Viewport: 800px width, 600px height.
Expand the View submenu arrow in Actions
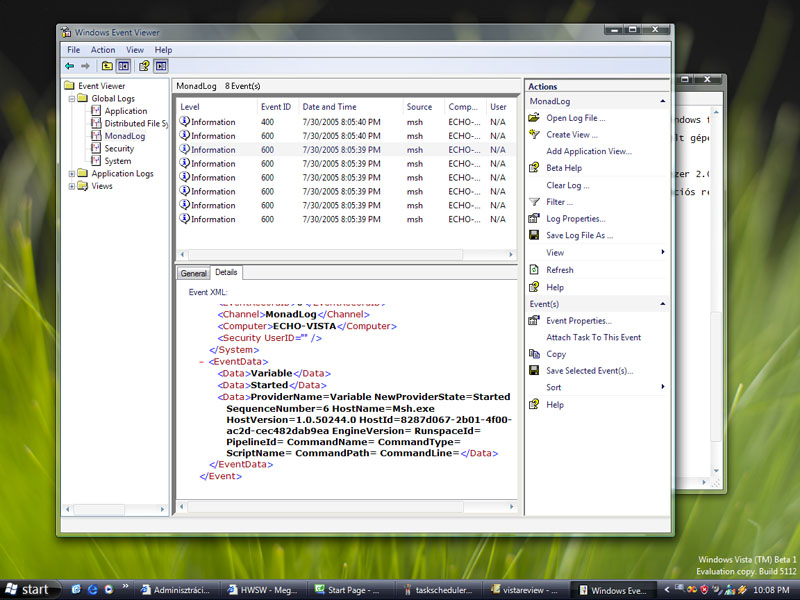point(662,253)
